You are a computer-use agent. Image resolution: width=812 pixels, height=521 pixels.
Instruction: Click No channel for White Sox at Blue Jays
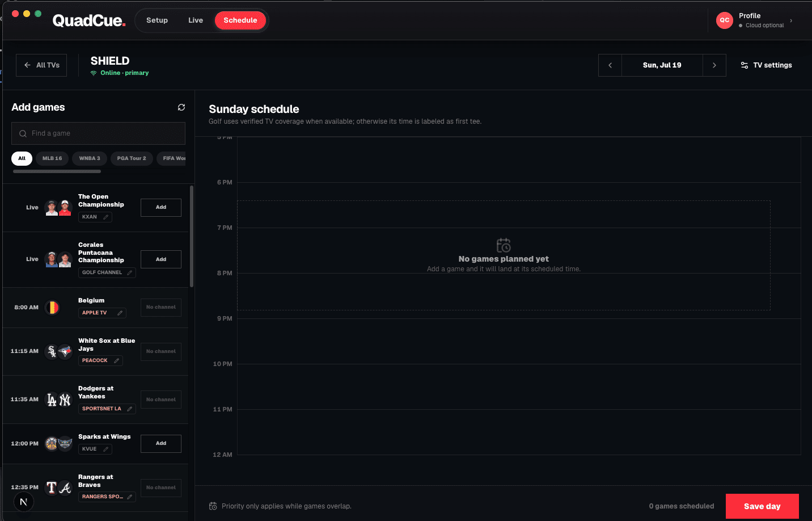(x=161, y=352)
